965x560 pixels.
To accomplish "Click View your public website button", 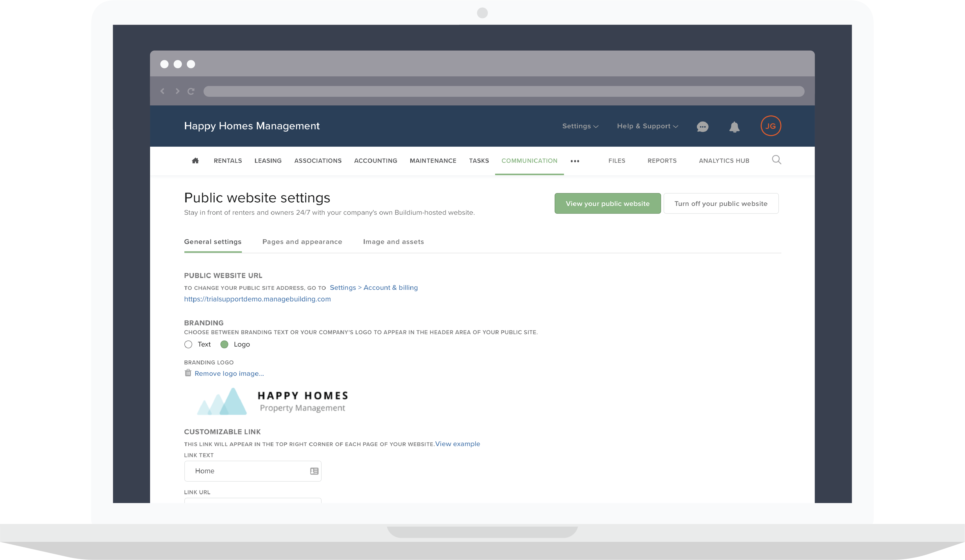I will tap(608, 203).
